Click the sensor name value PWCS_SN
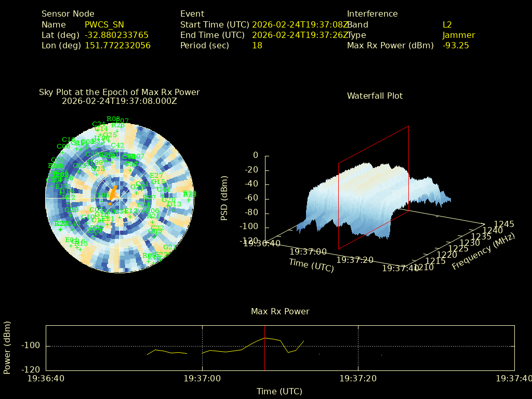The image size is (532, 399). point(104,24)
